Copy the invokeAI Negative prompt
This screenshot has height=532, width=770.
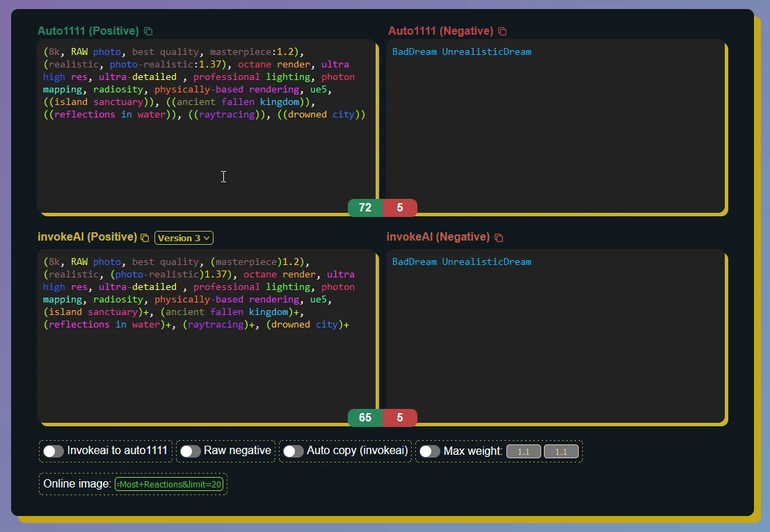coord(499,238)
